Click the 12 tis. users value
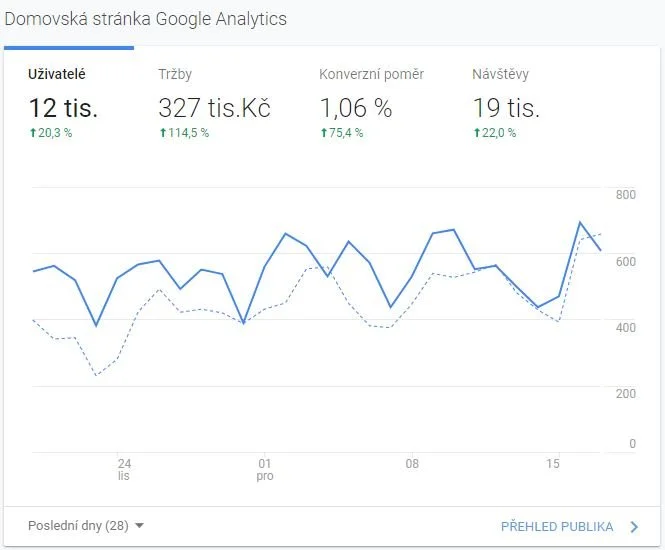This screenshot has height=550, width=665. coord(64,108)
